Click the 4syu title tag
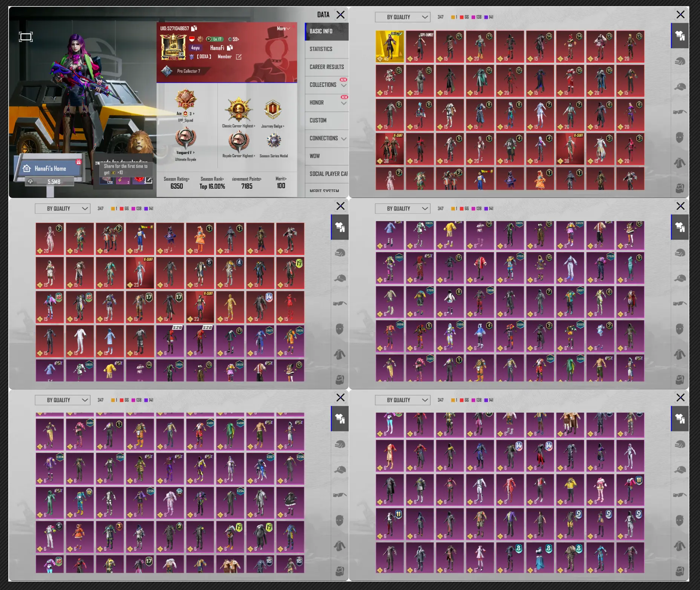700x590 pixels. click(x=195, y=48)
